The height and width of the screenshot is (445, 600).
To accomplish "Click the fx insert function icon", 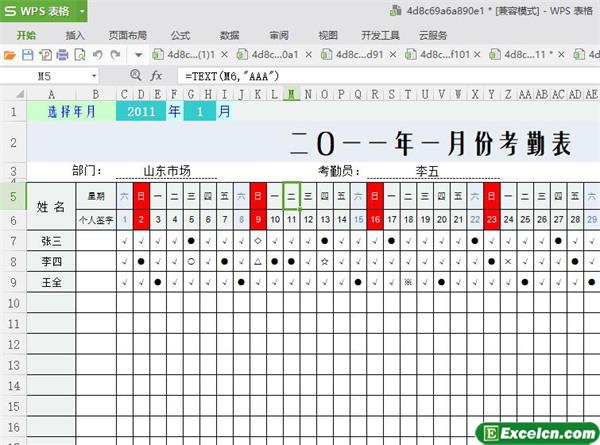I will pos(156,76).
